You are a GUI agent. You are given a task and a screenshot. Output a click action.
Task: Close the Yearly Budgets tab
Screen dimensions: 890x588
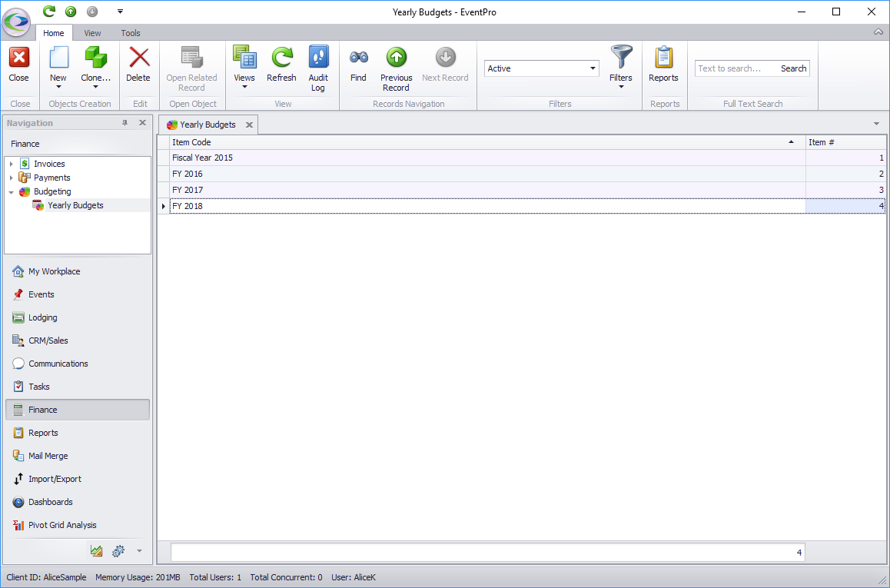tap(249, 125)
